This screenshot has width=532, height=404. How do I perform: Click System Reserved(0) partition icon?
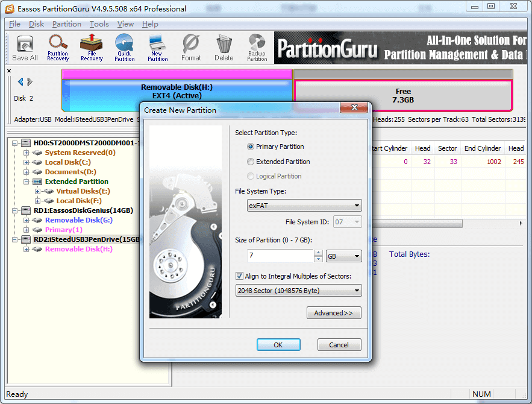pos(37,153)
